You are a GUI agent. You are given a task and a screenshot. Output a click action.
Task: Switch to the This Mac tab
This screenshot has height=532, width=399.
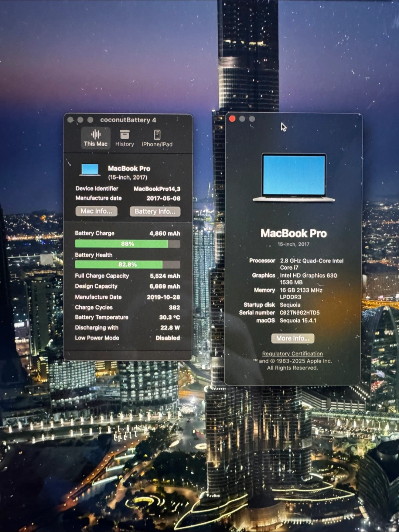tap(96, 138)
